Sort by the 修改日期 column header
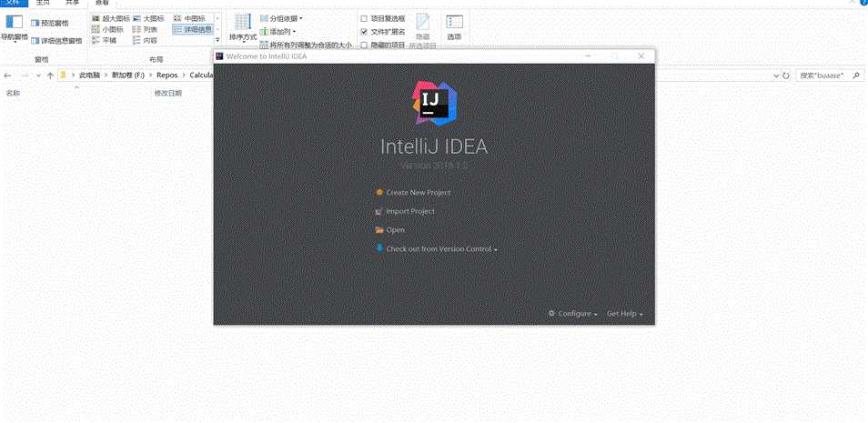 coord(167,94)
